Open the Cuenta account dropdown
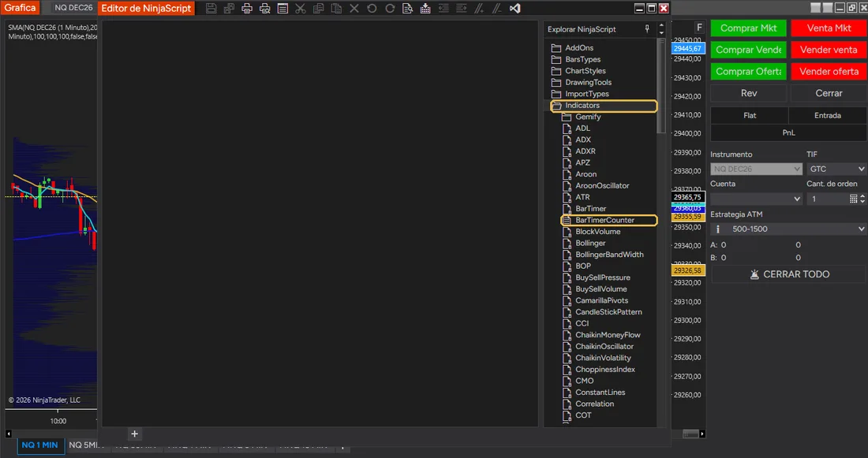Viewport: 868px width, 458px height. coord(756,199)
